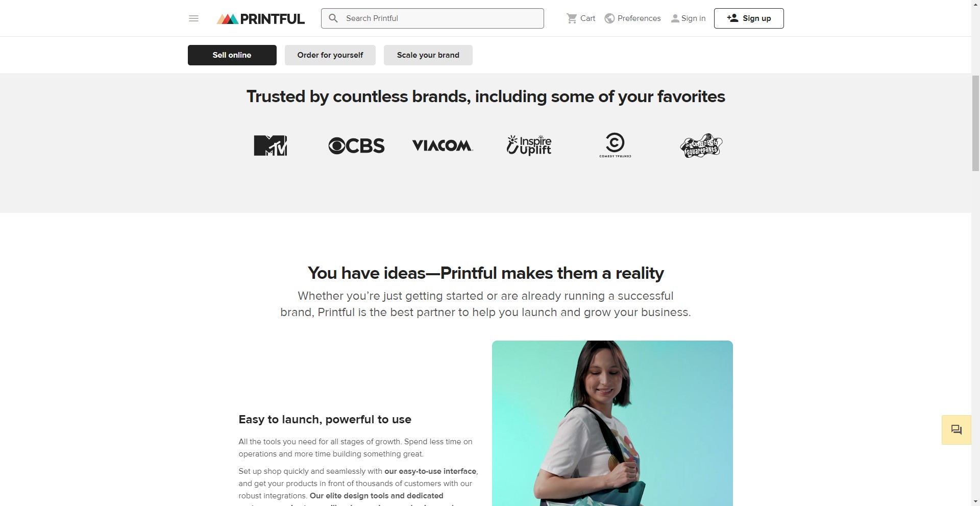The height and width of the screenshot is (506, 980).
Task: Click the CBS brand logo
Action: 356,146
